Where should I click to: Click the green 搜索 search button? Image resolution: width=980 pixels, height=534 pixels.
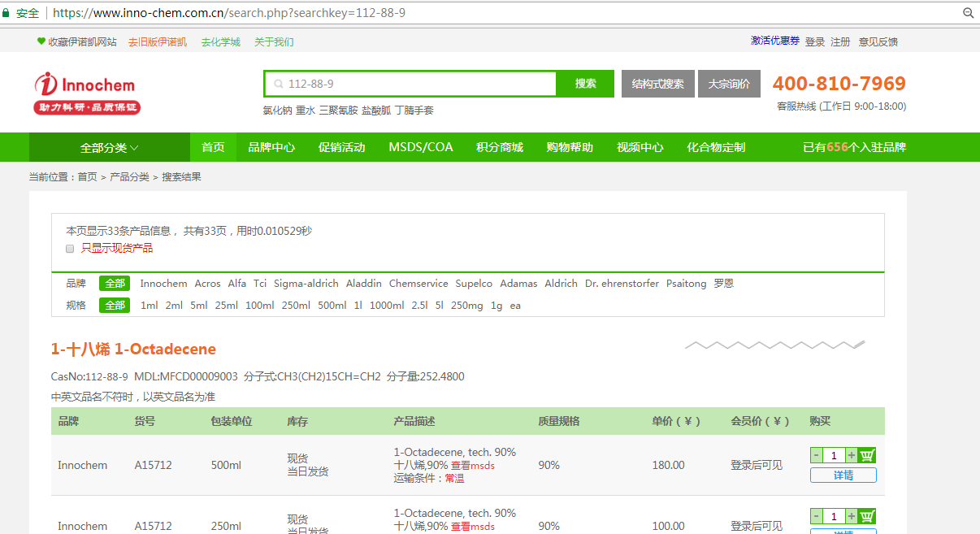pyautogui.click(x=585, y=84)
